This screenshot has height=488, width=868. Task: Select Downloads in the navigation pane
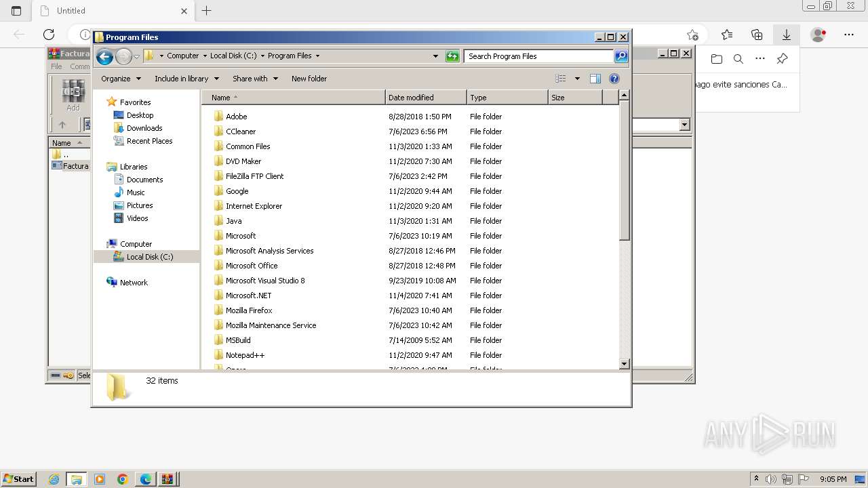pyautogui.click(x=144, y=128)
